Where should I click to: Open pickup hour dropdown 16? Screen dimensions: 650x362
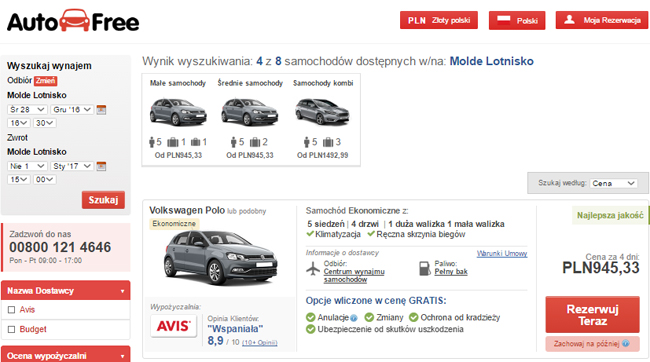[x=19, y=123]
